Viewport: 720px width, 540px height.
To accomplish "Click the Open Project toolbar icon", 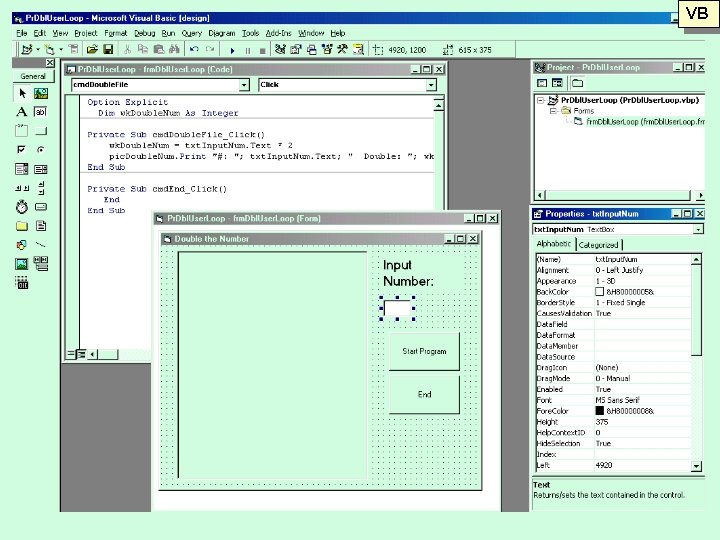I will point(92,50).
